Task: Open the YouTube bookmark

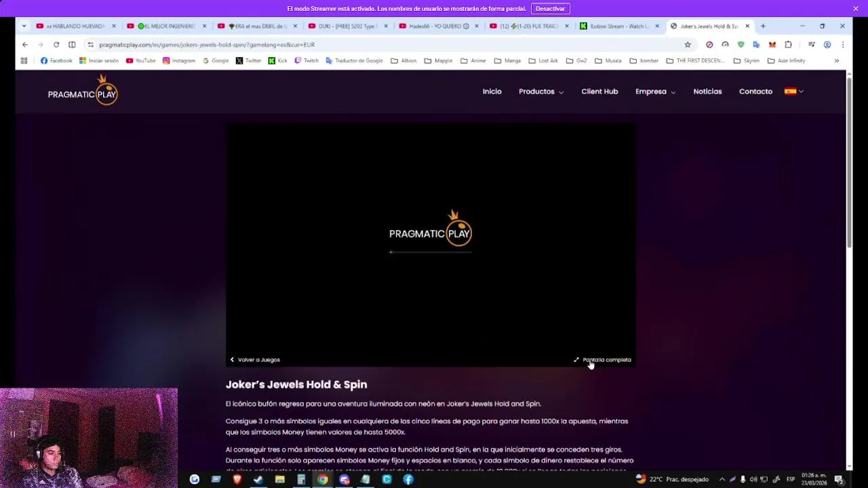Action: tap(141, 61)
